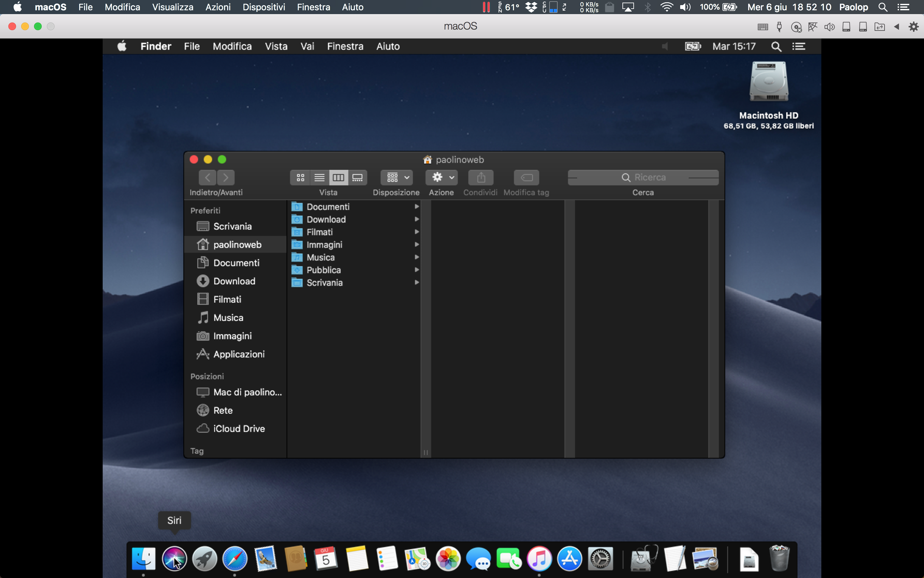Click the VM toolbar keyboard icon
Image resolution: width=924 pixels, height=578 pixels.
point(763,27)
